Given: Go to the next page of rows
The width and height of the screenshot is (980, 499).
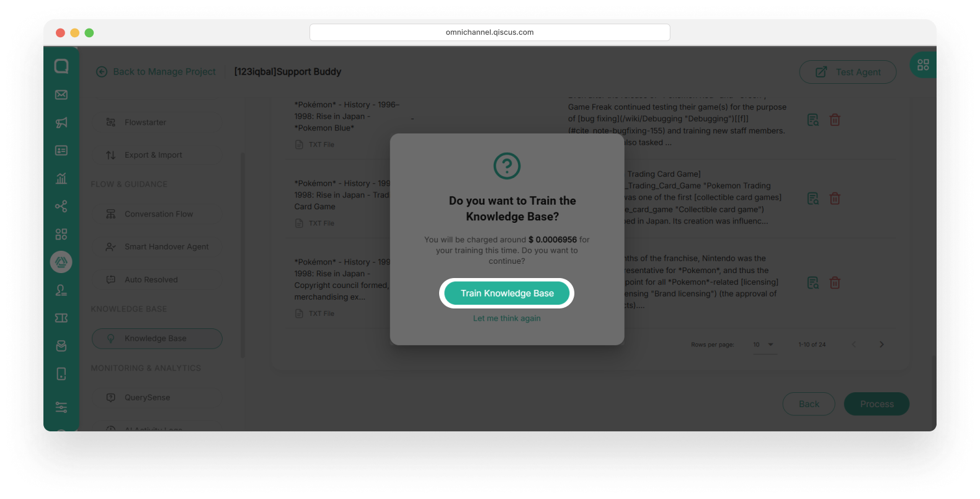Looking at the screenshot, I should 881,344.
